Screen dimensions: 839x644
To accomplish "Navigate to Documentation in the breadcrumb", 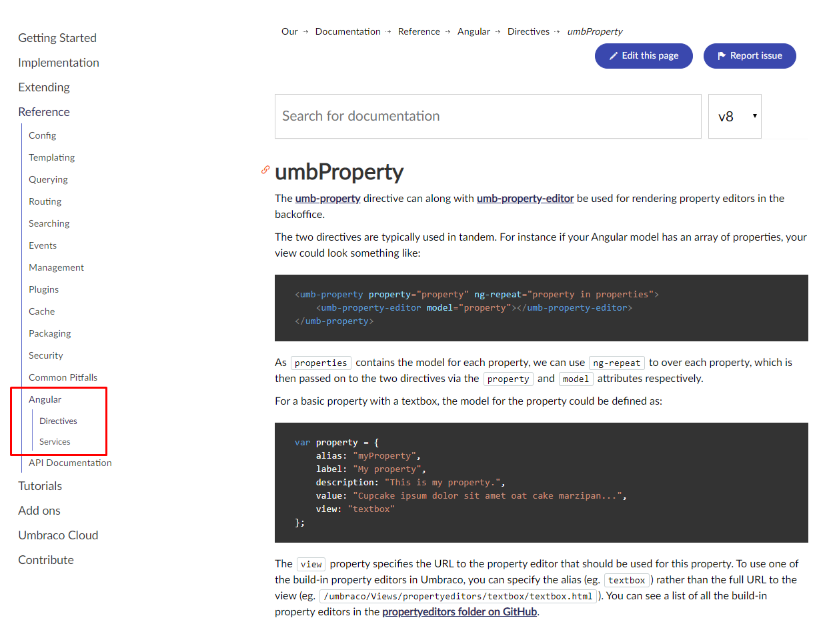I will [347, 31].
